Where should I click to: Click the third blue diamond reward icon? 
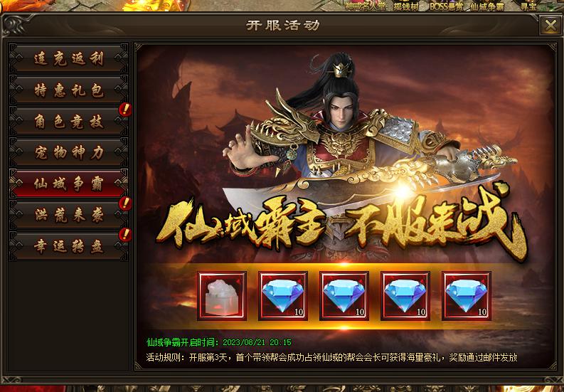pyautogui.click(x=405, y=296)
